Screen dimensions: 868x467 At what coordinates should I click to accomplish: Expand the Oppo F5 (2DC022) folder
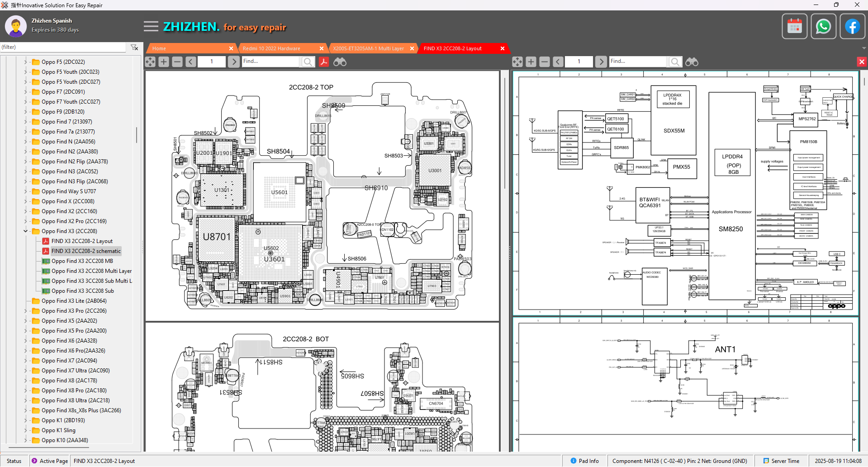pos(26,62)
